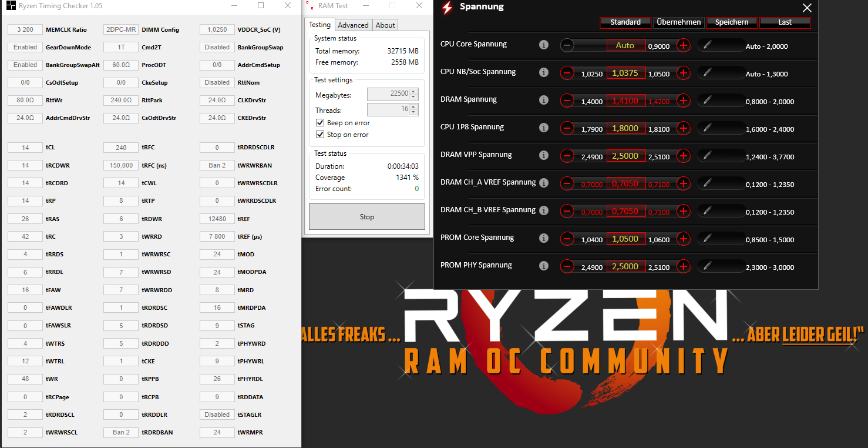Click info icon for DRAM Spannung
The height and width of the screenshot is (448, 868).
(544, 100)
